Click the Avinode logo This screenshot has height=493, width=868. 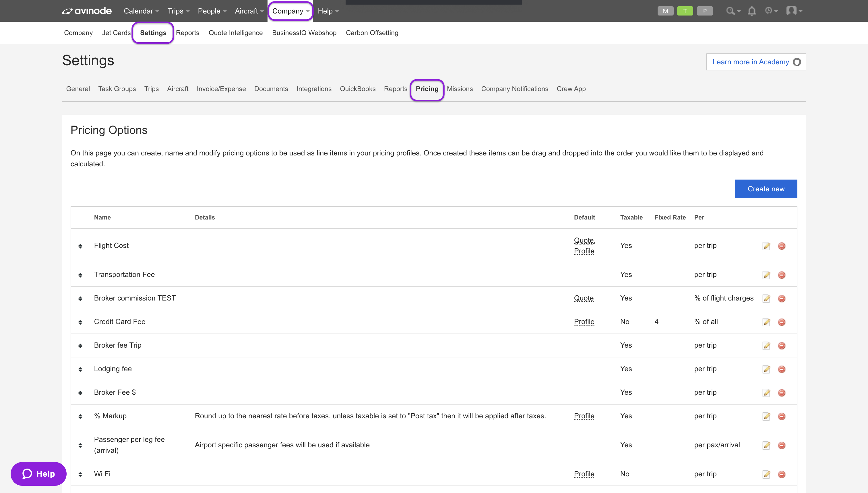click(87, 11)
